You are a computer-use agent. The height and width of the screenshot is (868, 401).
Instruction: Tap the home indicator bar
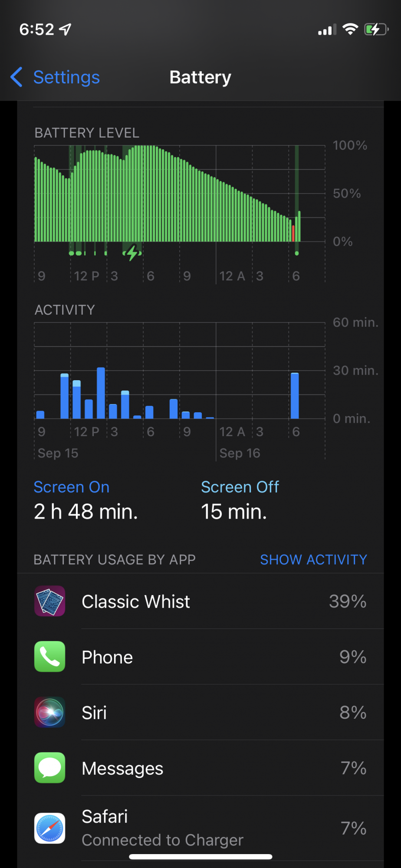[x=200, y=857]
